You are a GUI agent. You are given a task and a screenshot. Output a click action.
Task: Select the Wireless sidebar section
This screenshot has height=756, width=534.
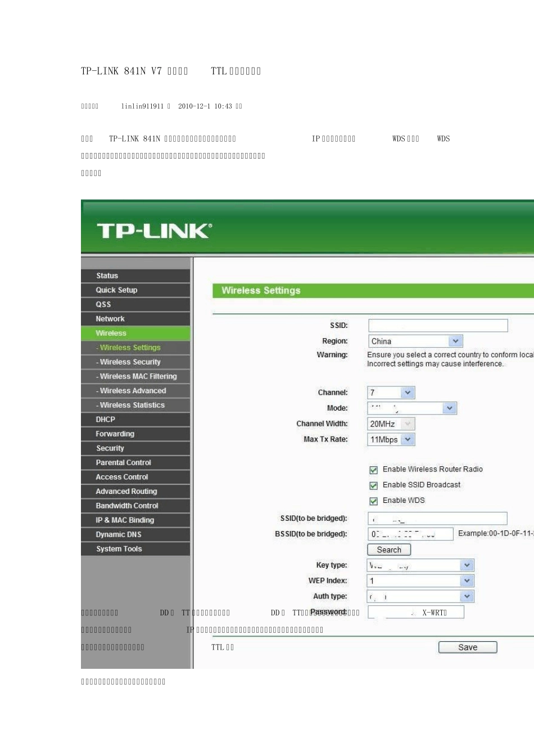135,333
